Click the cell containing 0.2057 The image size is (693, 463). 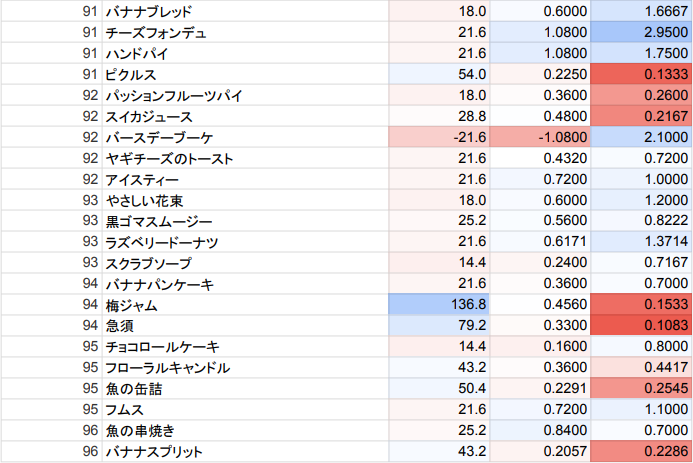click(541, 452)
